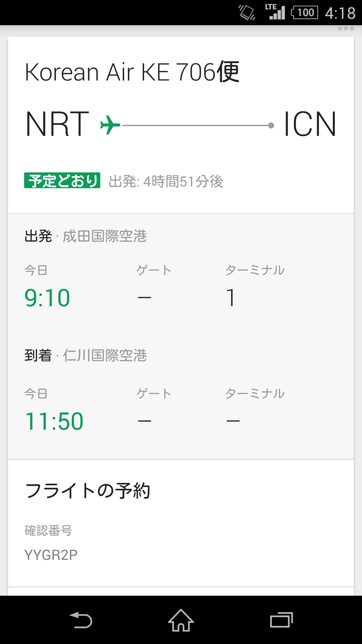Tap the green airplane icon
The height and width of the screenshot is (644, 362).
tap(110, 125)
